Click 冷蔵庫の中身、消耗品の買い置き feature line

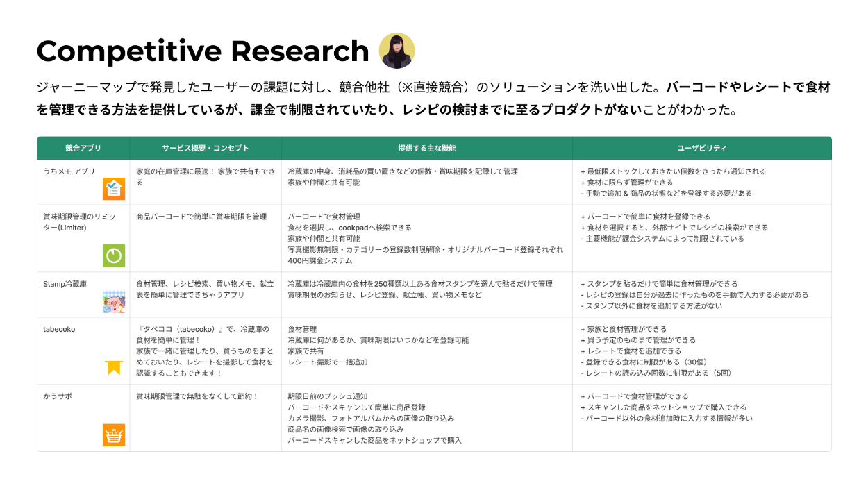[x=403, y=171]
